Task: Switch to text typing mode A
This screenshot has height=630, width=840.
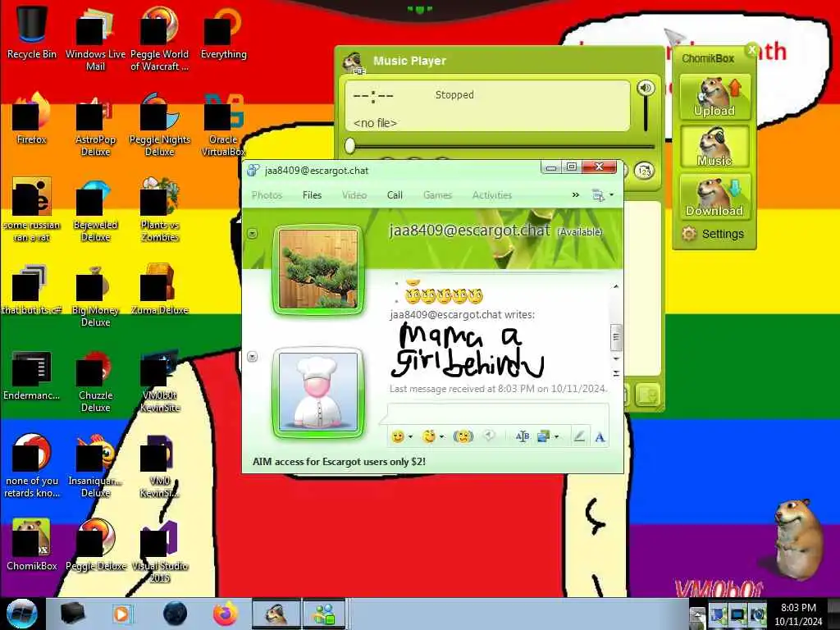Action: (x=600, y=437)
